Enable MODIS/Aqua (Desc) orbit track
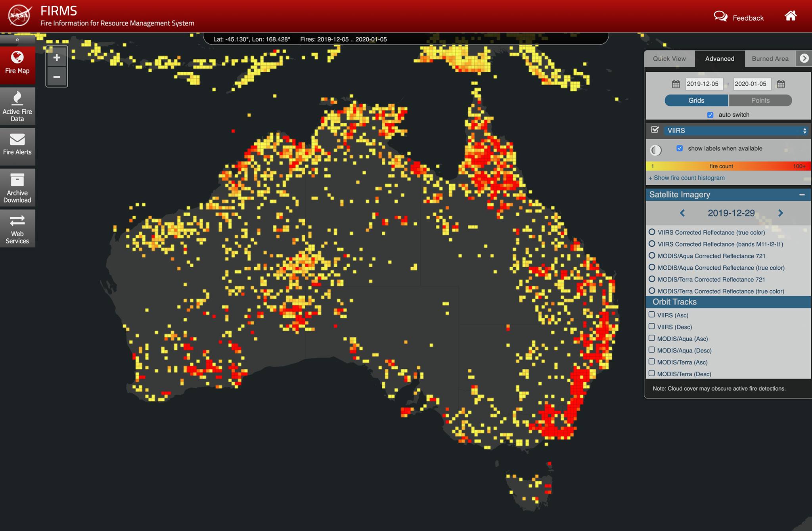812x531 pixels. pos(651,350)
